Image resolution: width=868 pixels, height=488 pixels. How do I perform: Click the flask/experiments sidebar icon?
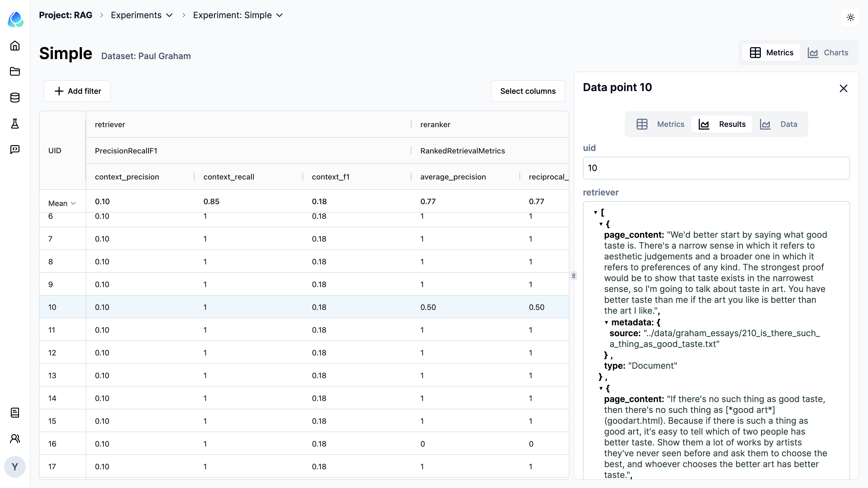click(x=16, y=124)
